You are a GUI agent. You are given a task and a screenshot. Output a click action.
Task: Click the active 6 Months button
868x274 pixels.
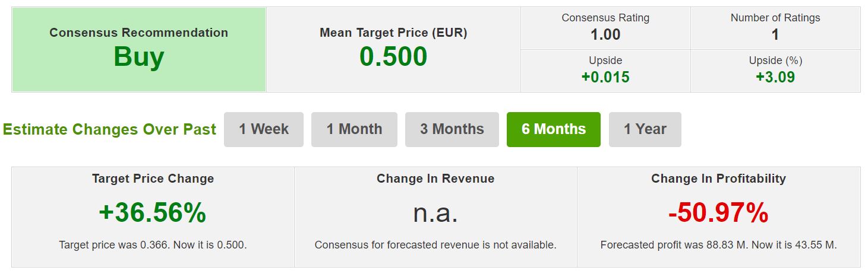pos(553,129)
